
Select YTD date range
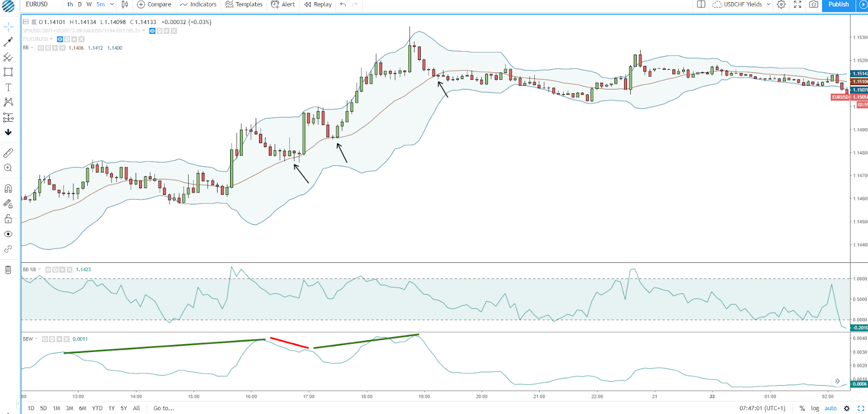click(97, 408)
